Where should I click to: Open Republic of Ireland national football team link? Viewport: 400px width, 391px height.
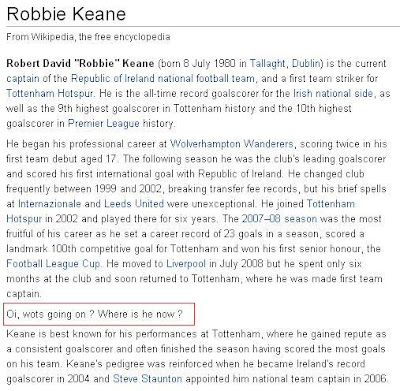[163, 79]
